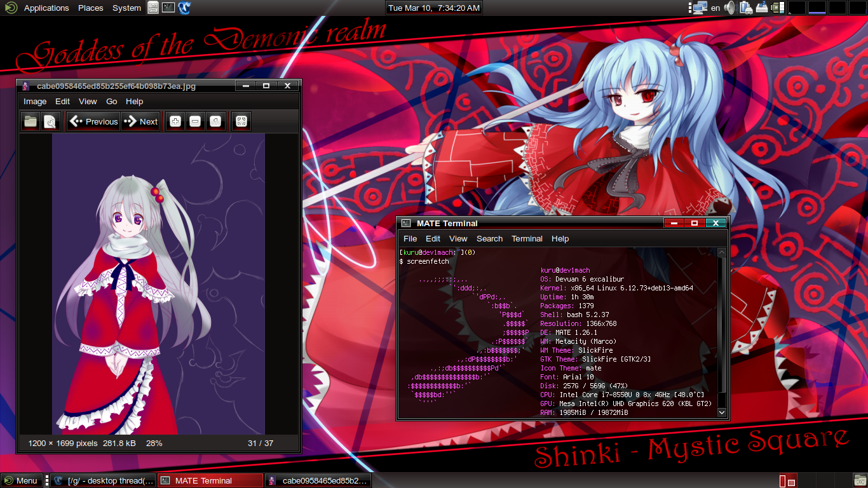The height and width of the screenshot is (488, 868).
Task: Open the terminal Edit menu
Action: 433,238
